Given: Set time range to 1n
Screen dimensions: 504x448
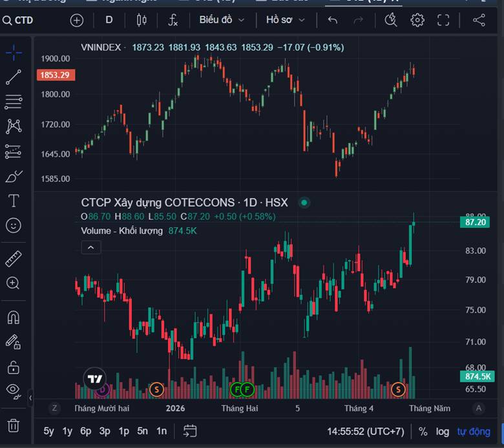Looking at the screenshot, I should pos(162,431).
